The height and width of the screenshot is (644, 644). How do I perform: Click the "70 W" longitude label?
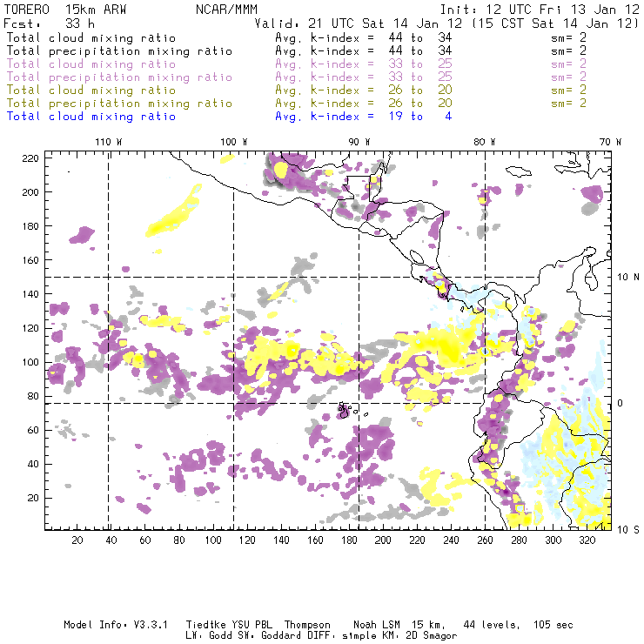[x=610, y=142]
